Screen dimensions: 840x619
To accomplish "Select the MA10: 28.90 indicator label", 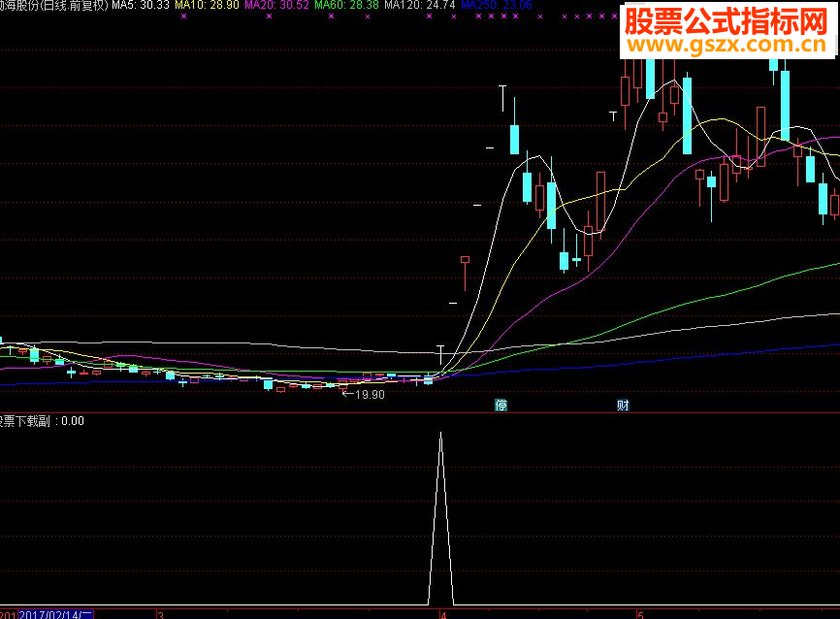I will click(207, 5).
